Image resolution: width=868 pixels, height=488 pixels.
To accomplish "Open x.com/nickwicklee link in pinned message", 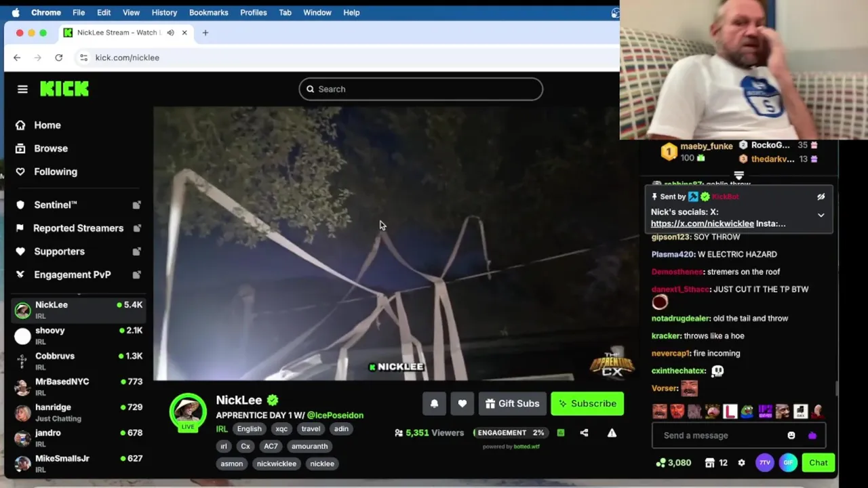I will tap(702, 224).
